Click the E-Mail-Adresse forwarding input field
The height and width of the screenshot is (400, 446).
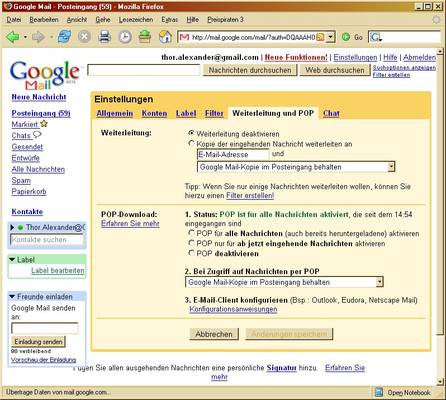pyautogui.click(x=233, y=154)
